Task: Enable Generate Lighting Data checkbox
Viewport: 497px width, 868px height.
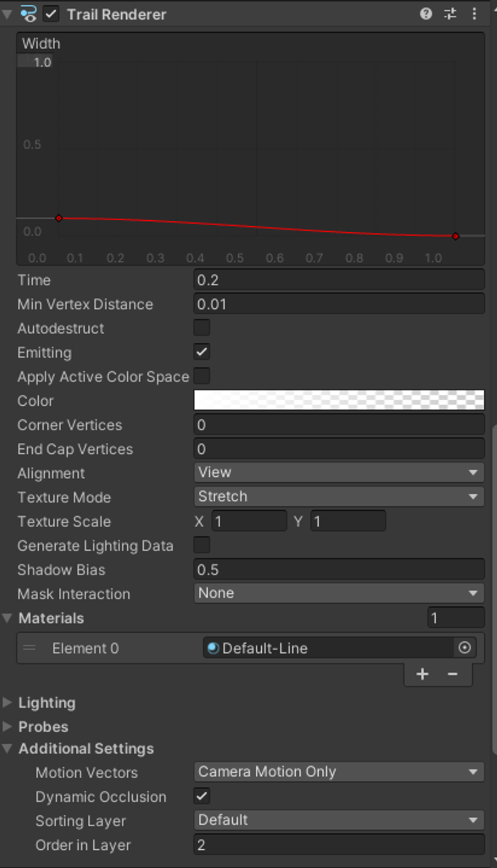Action: click(202, 545)
